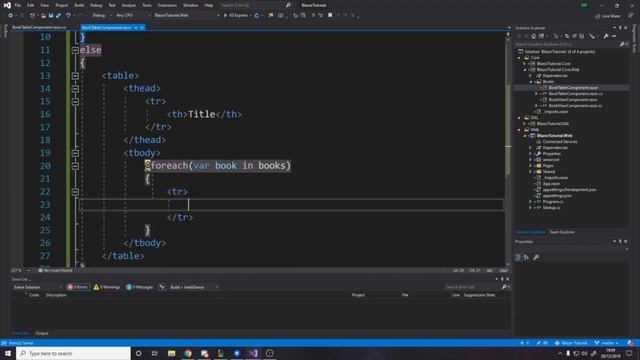Click the Property Pages wrench in Properties panel

tap(536, 257)
